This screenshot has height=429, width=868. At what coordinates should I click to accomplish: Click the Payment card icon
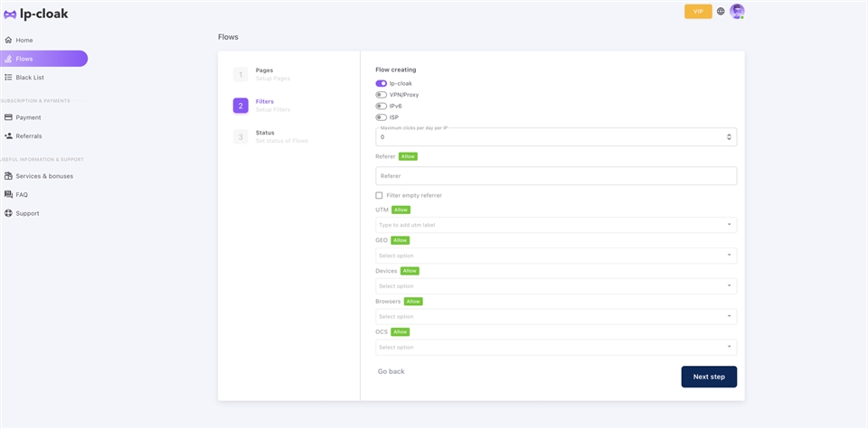coord(8,117)
